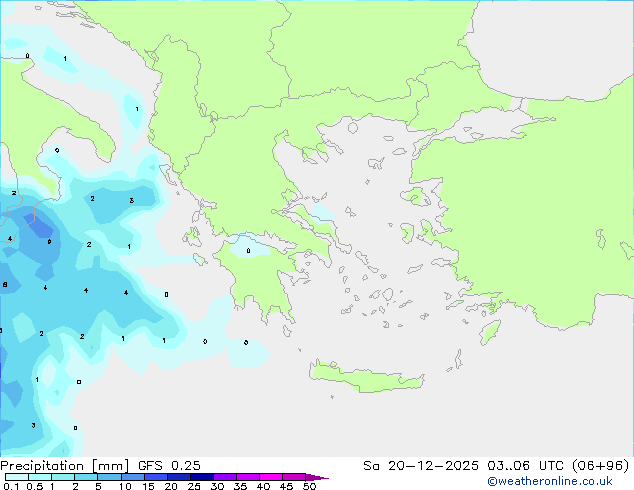Select the '0.5' legend scale label
The width and height of the screenshot is (634, 490).
pos(35,486)
